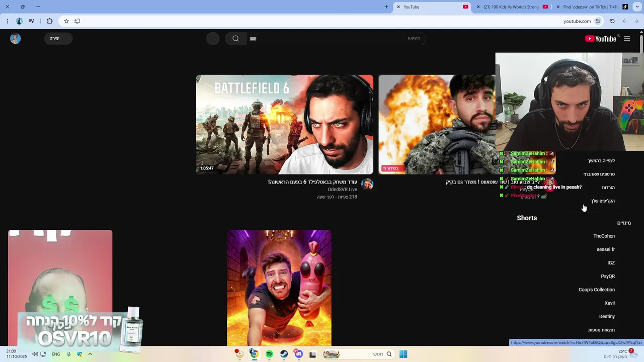Open the 25°C weather widget
The width and height of the screenshot is (644, 362).
(620, 354)
